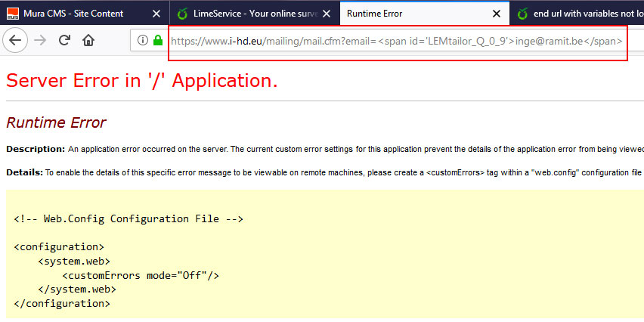Click the favicon on the 'end url' tab
The height and width of the screenshot is (322, 644).
[x=522, y=14]
